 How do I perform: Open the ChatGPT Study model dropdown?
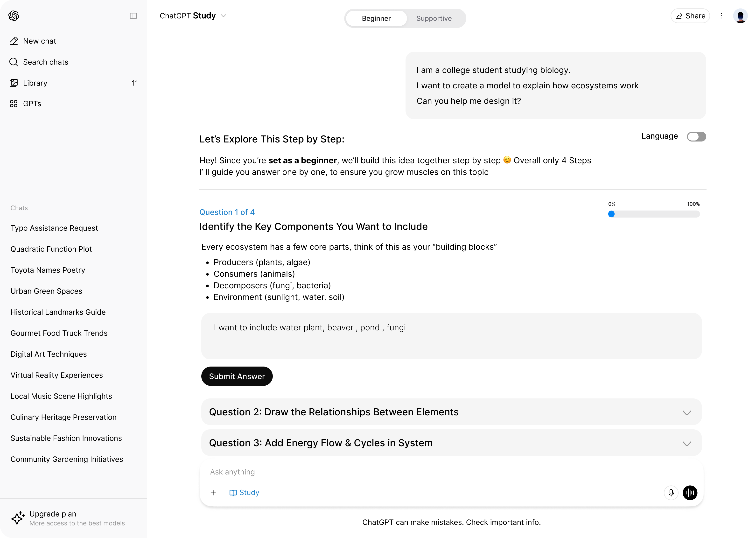[193, 15]
